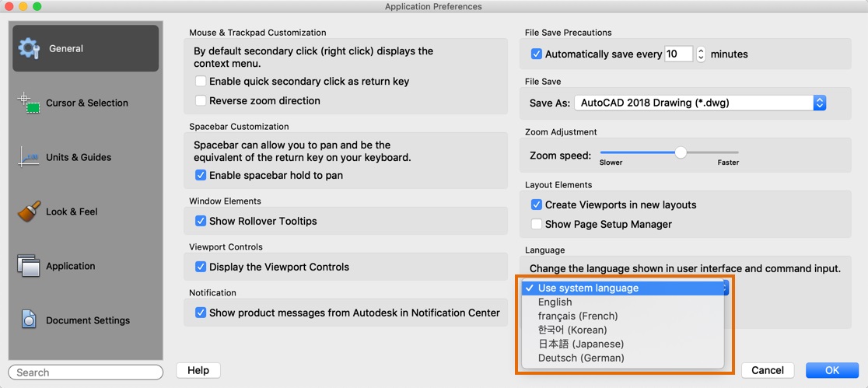Click the Help button

pyautogui.click(x=198, y=370)
